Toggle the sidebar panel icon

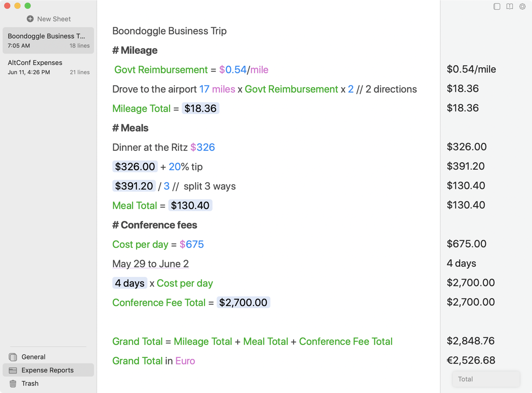[497, 7]
